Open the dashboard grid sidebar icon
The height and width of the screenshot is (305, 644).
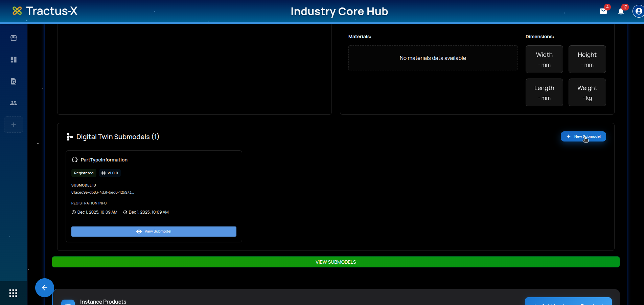pos(14,60)
